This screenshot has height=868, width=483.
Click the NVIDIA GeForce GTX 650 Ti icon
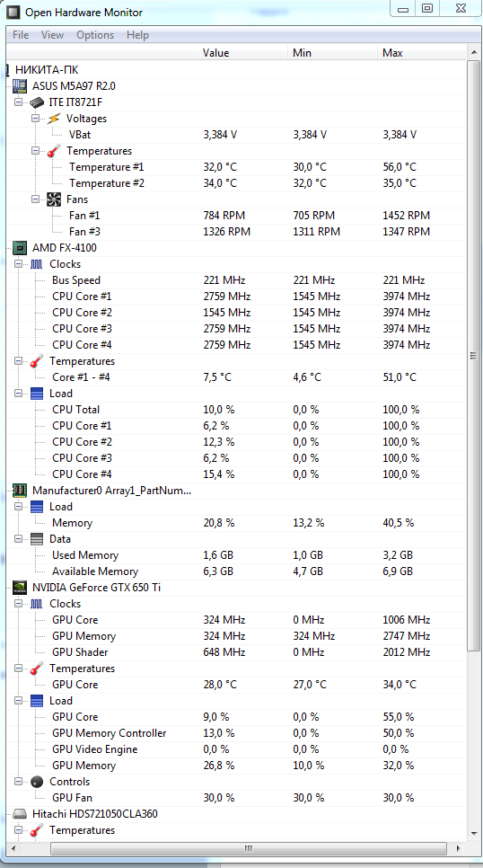pos(20,588)
